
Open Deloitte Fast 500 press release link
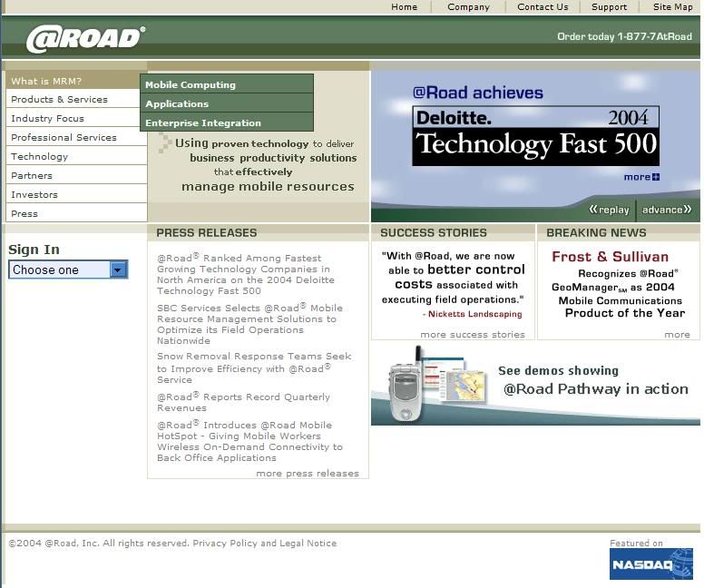coord(246,274)
